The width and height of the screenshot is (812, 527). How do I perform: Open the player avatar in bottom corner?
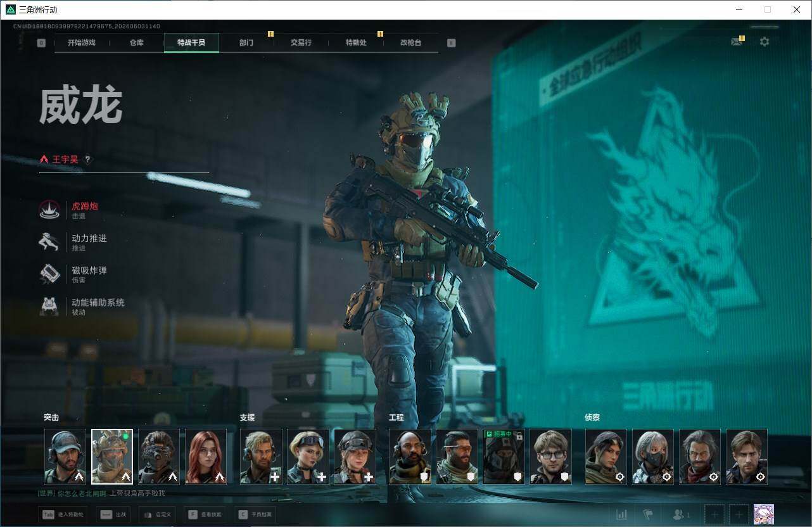[764, 514]
